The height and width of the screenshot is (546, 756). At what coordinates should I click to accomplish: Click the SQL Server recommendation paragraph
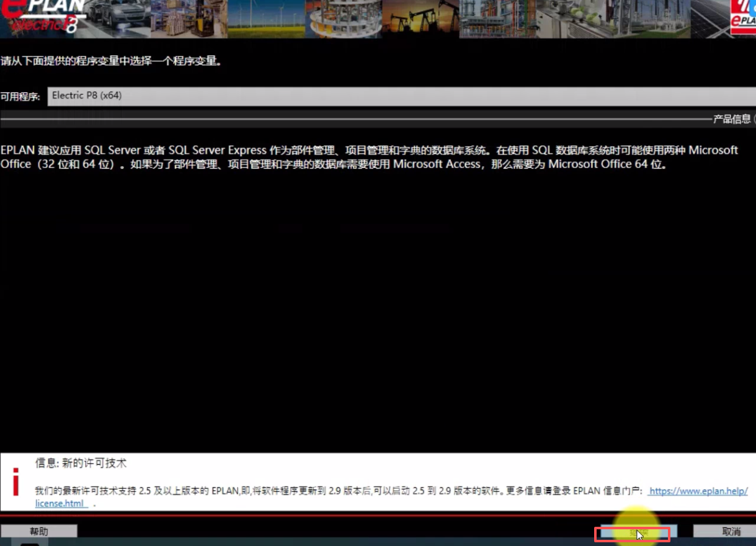[x=370, y=157]
